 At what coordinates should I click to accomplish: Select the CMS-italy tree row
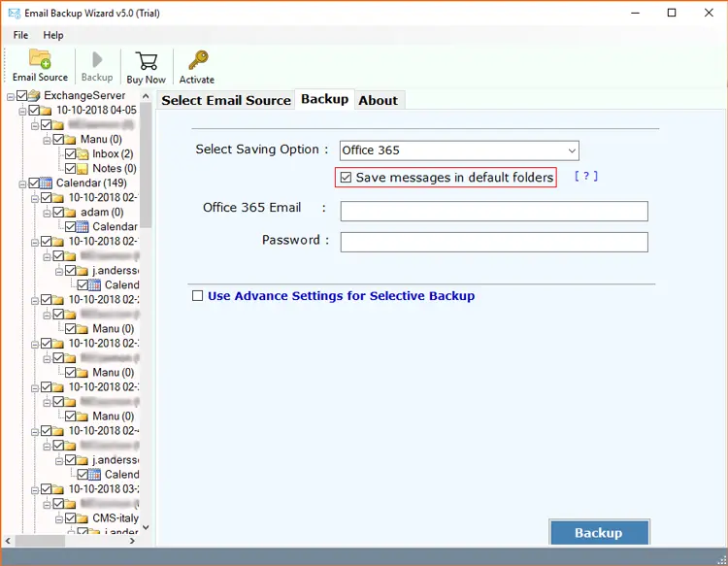pyautogui.click(x=116, y=517)
